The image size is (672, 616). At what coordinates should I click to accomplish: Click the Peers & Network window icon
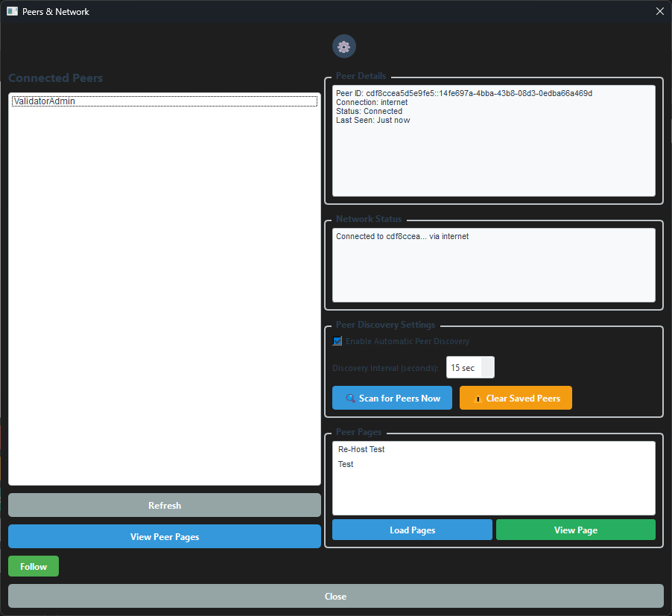click(13, 12)
